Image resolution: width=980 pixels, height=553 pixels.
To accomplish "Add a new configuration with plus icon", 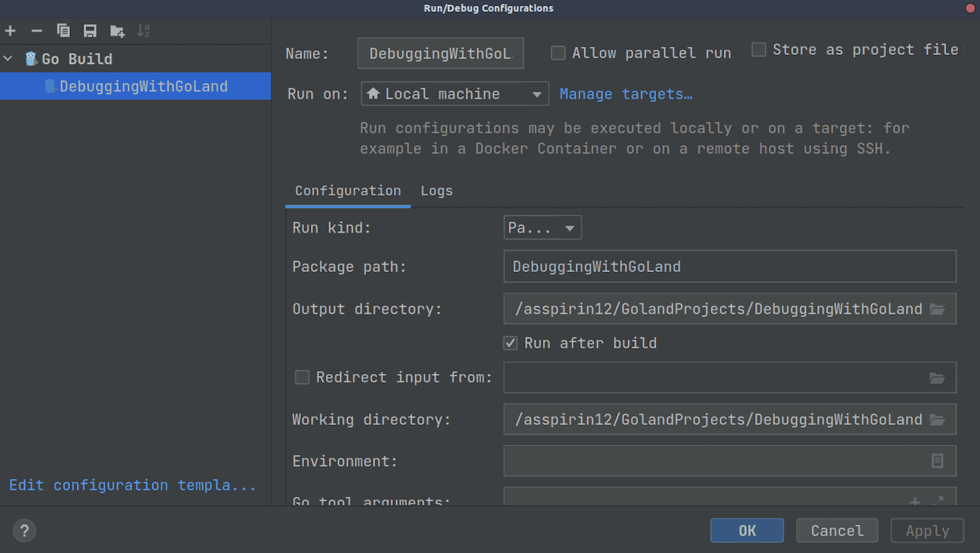I will pos(10,31).
